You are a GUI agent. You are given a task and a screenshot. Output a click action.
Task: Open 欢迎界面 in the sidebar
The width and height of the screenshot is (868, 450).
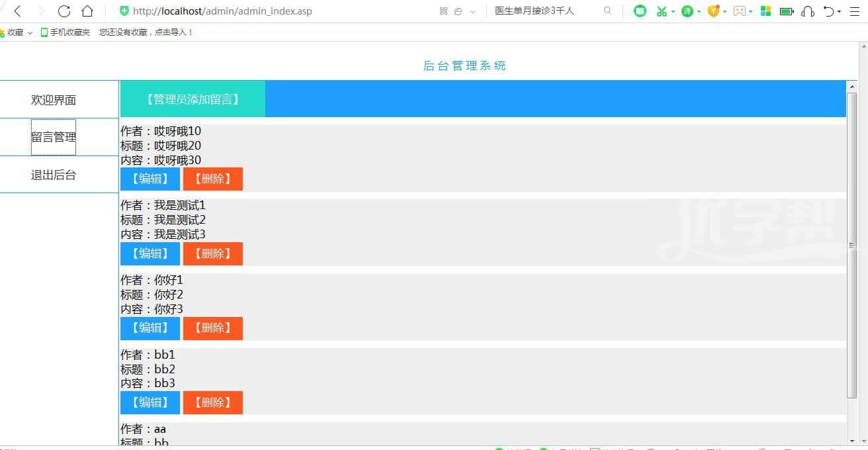click(54, 100)
